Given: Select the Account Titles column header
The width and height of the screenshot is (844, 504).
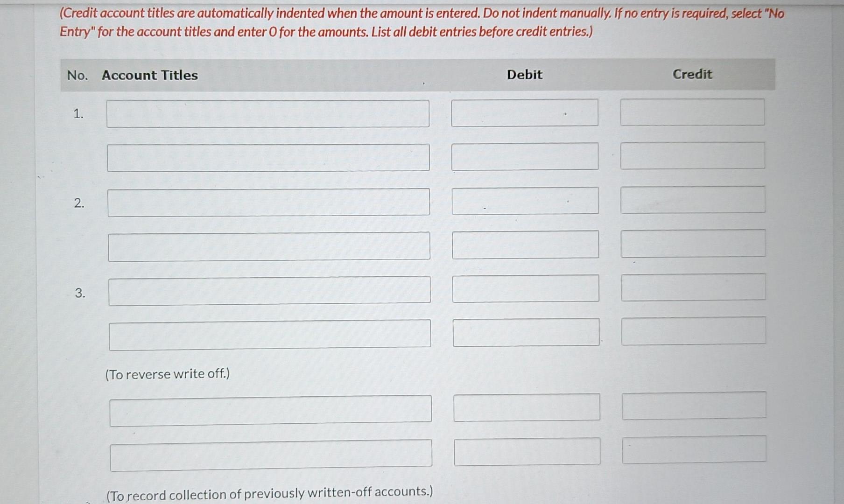Looking at the screenshot, I should coord(149,75).
